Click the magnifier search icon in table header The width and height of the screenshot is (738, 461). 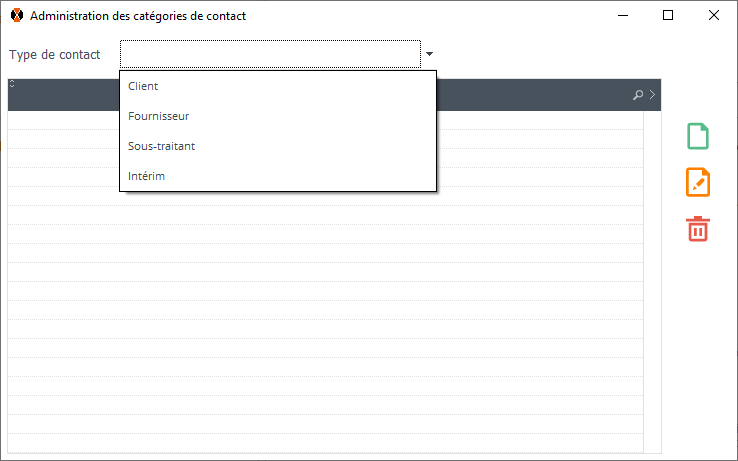(638, 95)
